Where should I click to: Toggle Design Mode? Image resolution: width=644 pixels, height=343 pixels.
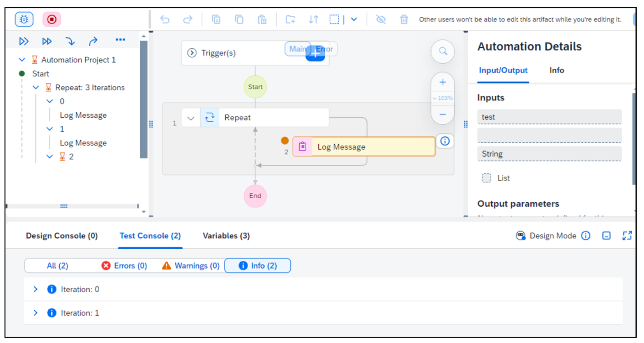[546, 236]
